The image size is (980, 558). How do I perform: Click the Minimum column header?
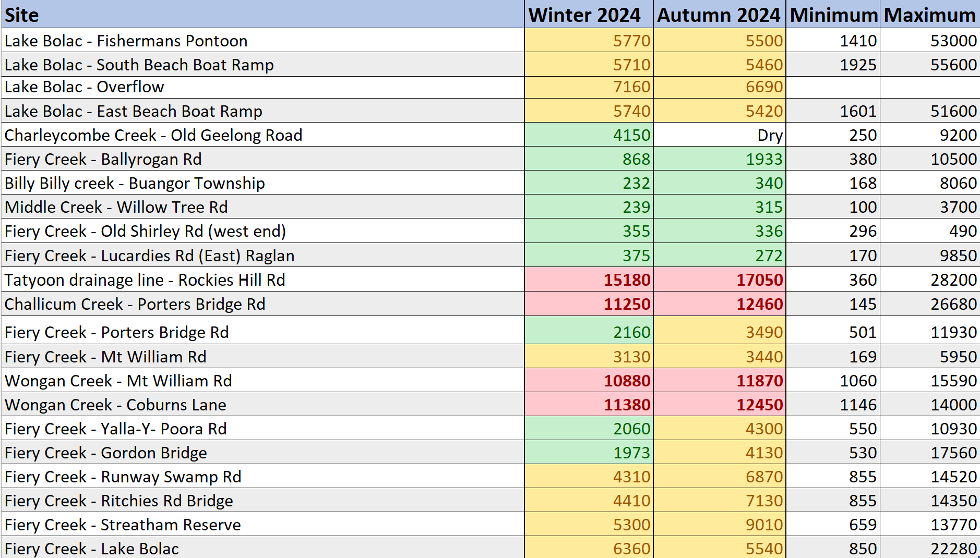[x=833, y=14]
